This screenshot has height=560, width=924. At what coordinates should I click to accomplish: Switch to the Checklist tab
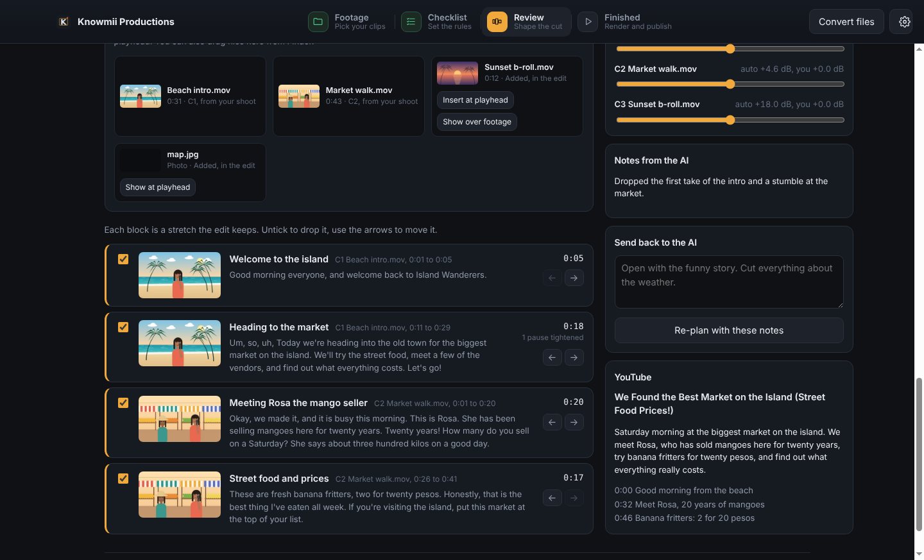click(x=437, y=22)
